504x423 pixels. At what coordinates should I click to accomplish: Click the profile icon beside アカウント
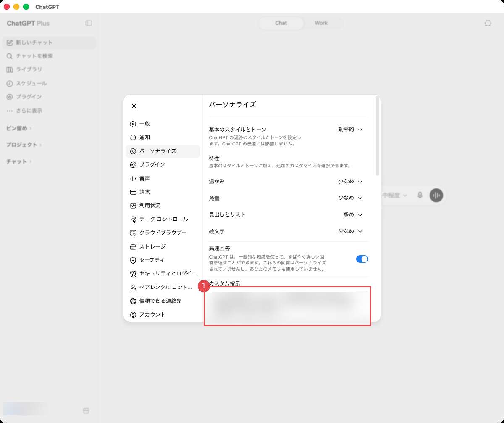click(x=133, y=315)
